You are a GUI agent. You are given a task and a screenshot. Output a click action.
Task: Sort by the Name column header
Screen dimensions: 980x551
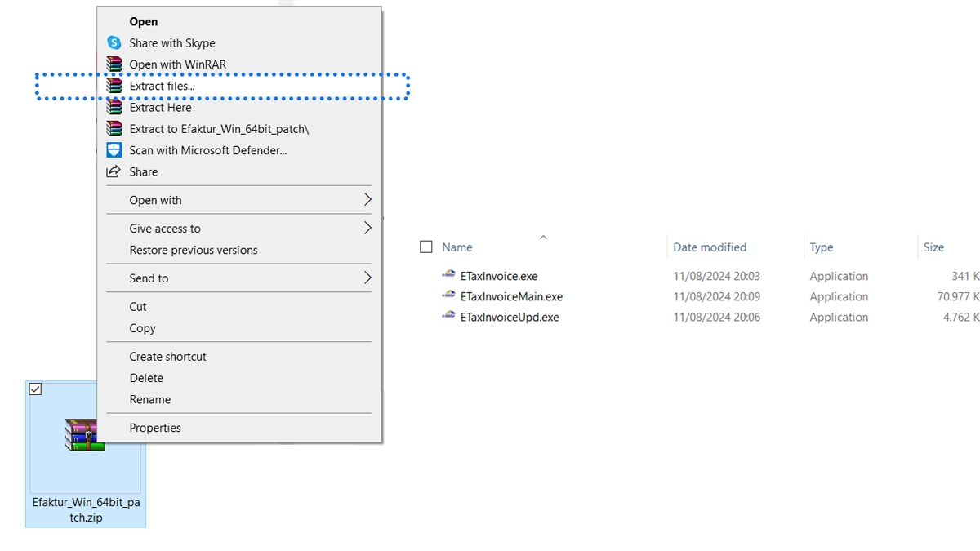click(x=457, y=247)
